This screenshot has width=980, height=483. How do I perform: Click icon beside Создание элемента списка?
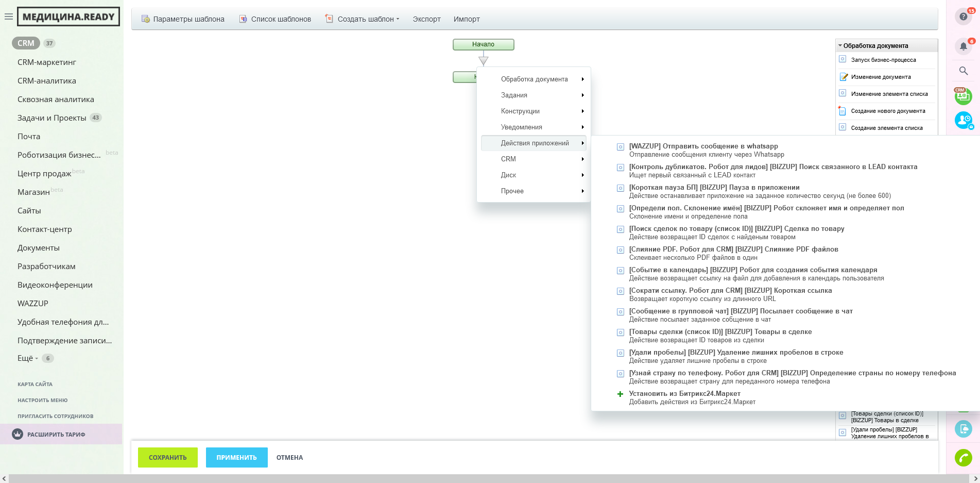tap(843, 127)
